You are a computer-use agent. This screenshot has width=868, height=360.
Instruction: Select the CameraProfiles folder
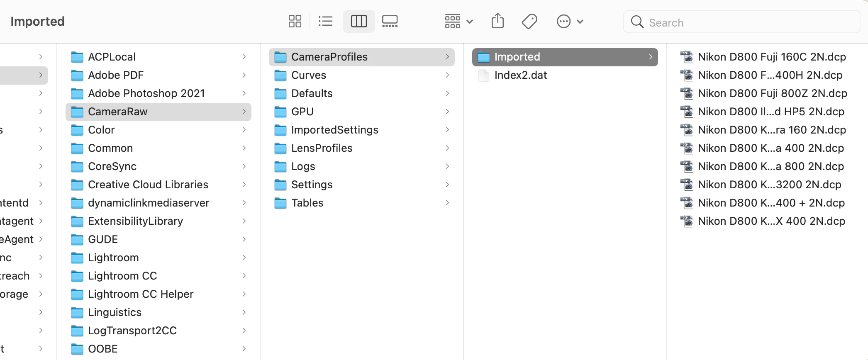(x=362, y=57)
